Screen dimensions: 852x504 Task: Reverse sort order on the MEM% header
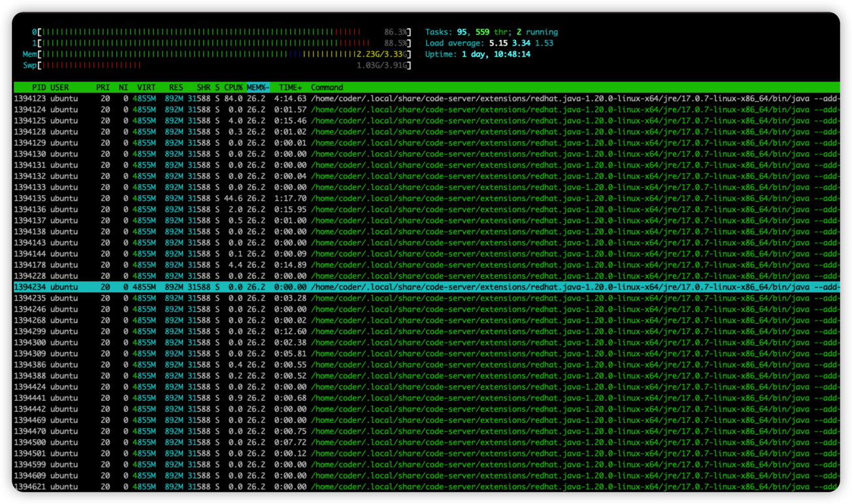pos(258,87)
